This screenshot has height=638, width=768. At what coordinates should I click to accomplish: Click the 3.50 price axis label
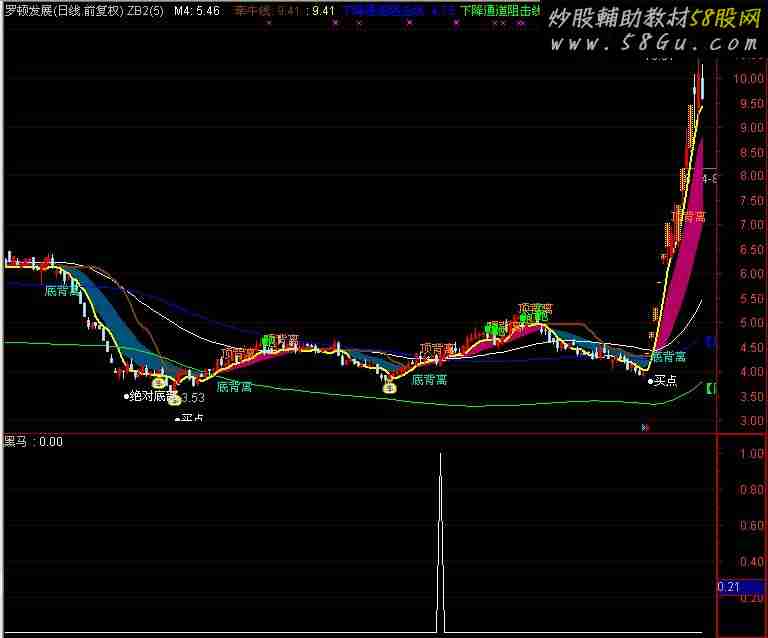[751, 397]
